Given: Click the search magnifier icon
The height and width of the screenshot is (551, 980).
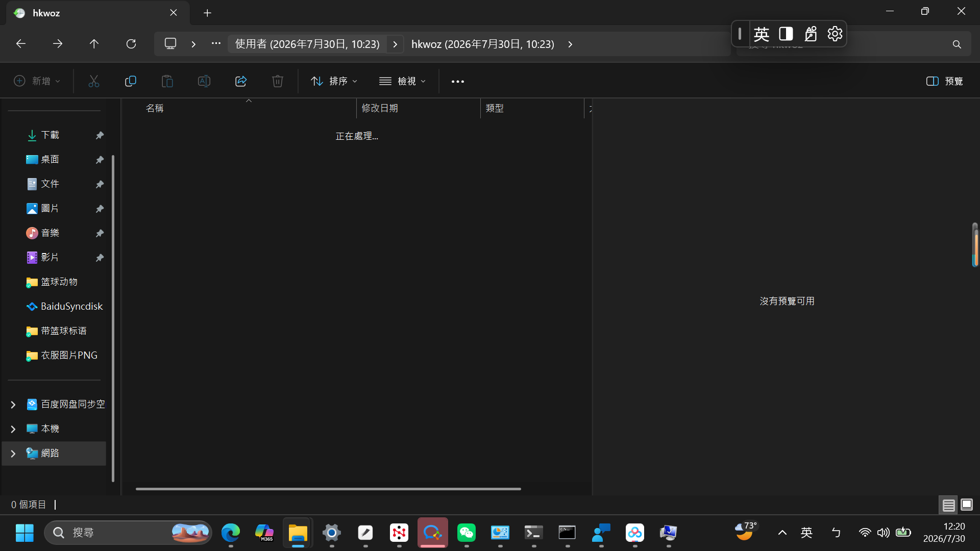Looking at the screenshot, I should click(x=957, y=44).
